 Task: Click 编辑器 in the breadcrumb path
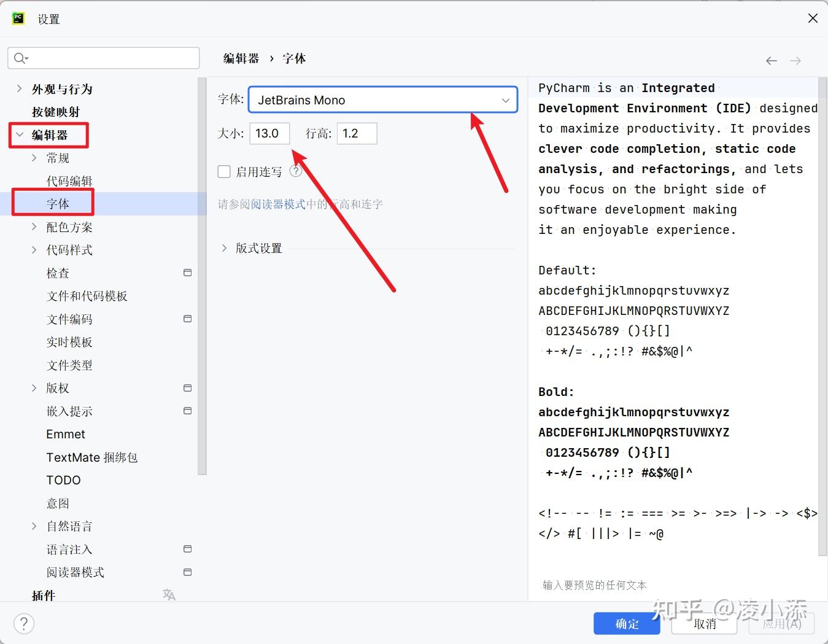pyautogui.click(x=240, y=58)
